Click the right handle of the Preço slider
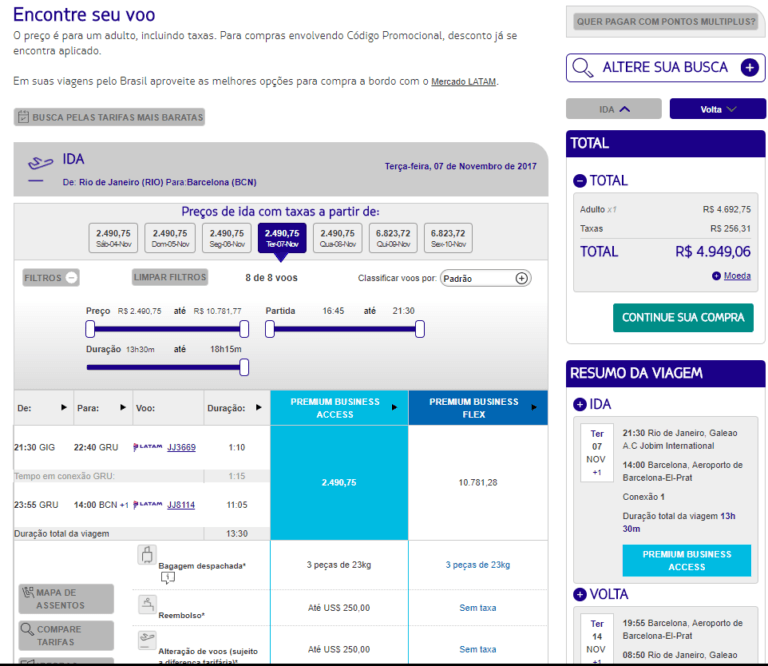Image resolution: width=768 pixels, height=666 pixels. (x=244, y=329)
